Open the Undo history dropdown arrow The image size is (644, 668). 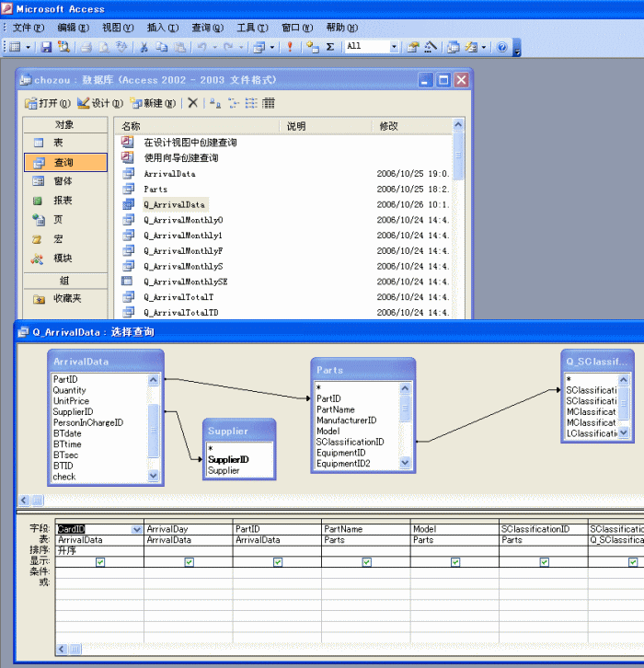click(x=215, y=47)
